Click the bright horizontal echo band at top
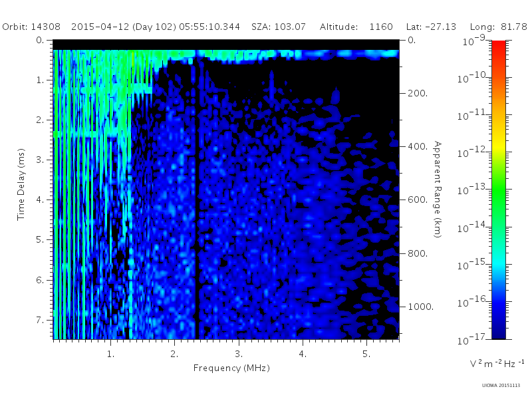Image resolution: width=532 pixels, height=399 pixels. point(226,55)
